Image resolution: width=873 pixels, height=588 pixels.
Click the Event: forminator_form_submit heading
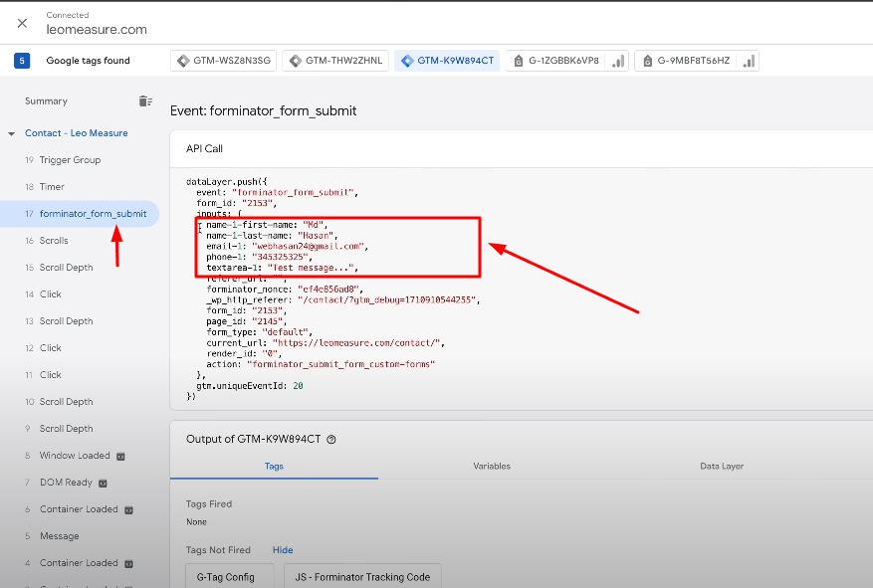pos(264,110)
